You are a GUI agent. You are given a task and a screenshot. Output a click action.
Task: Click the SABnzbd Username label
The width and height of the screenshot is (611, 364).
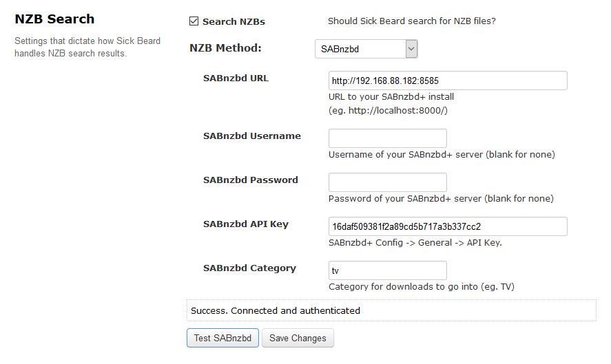click(x=251, y=136)
